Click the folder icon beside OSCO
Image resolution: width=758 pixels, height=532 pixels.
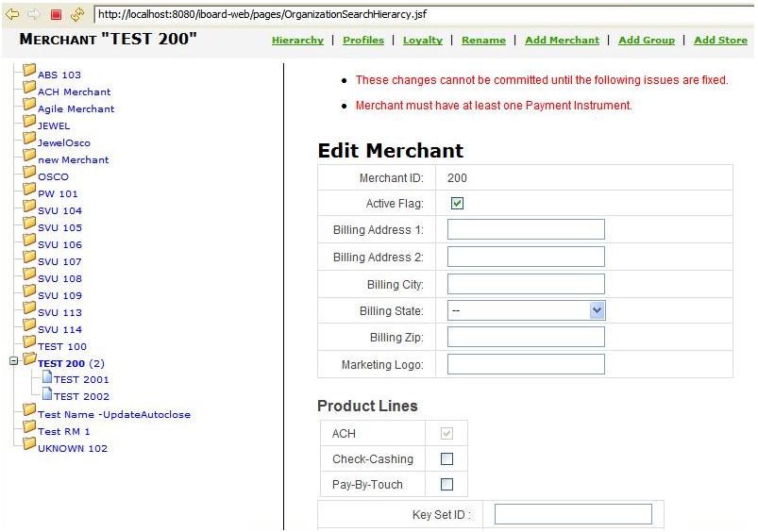(29, 172)
